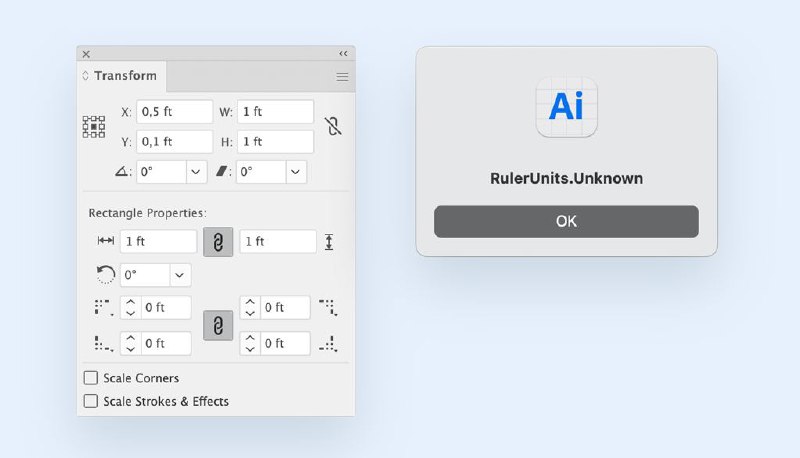Increase the top-left corner radius
The height and width of the screenshot is (458, 800).
(131, 303)
